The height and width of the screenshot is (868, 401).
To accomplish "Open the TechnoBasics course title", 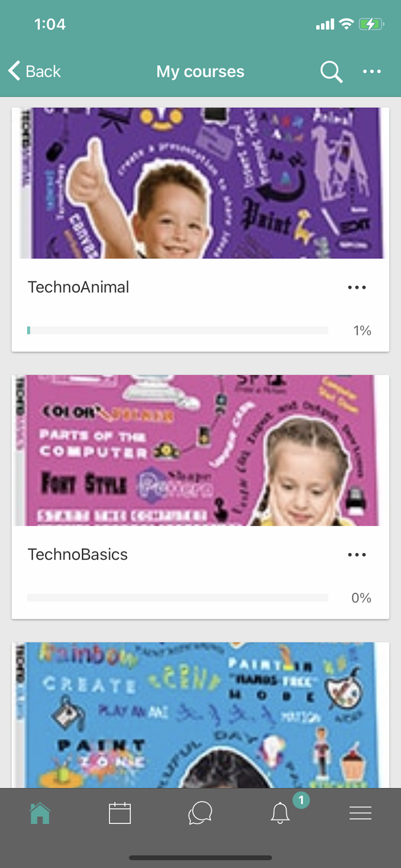I will [x=78, y=555].
